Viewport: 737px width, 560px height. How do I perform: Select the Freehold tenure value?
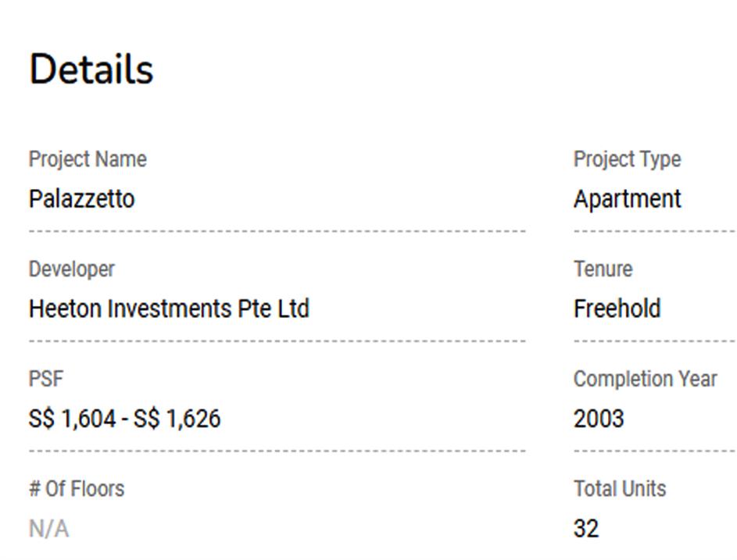coord(617,309)
